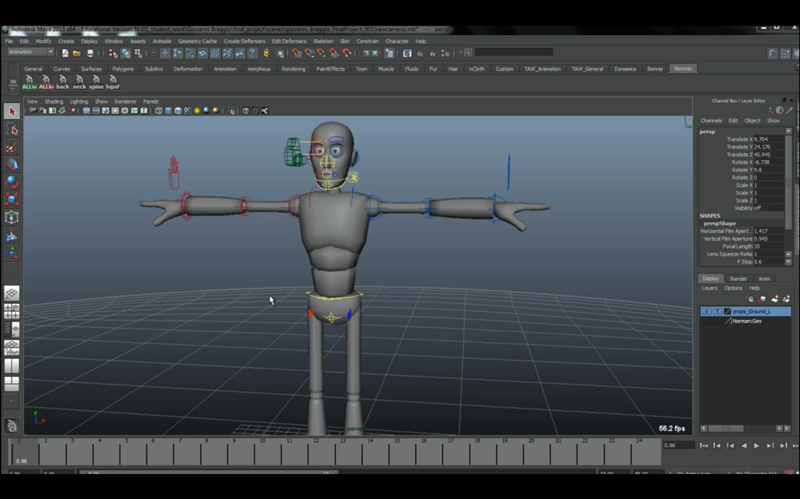Image resolution: width=800 pixels, height=499 pixels.
Task: Open the Animate menu
Action: click(162, 41)
